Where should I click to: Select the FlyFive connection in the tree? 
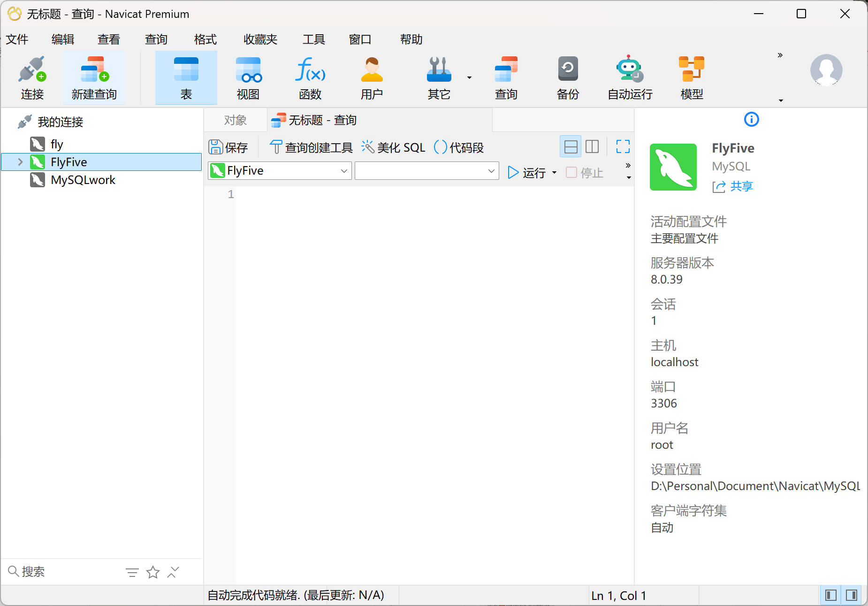(x=101, y=162)
